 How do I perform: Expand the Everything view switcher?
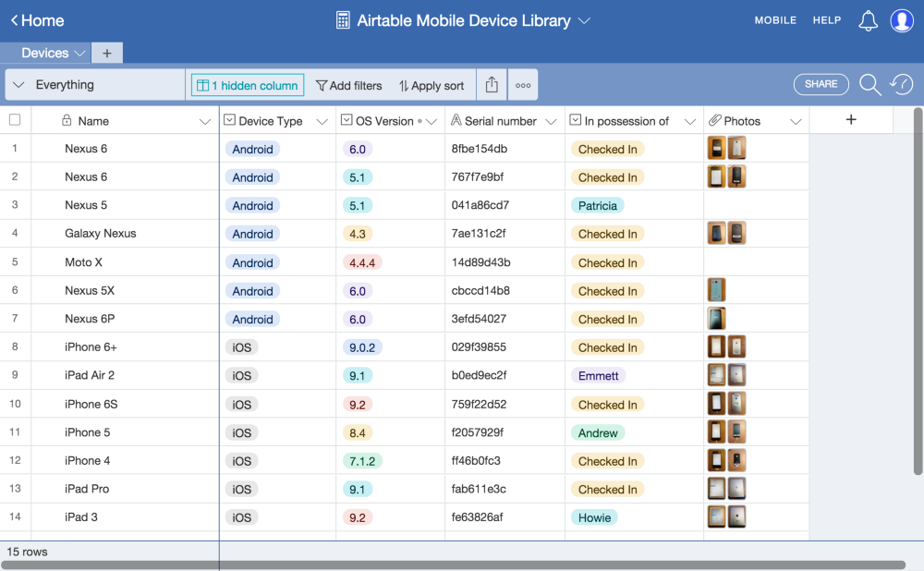point(18,85)
